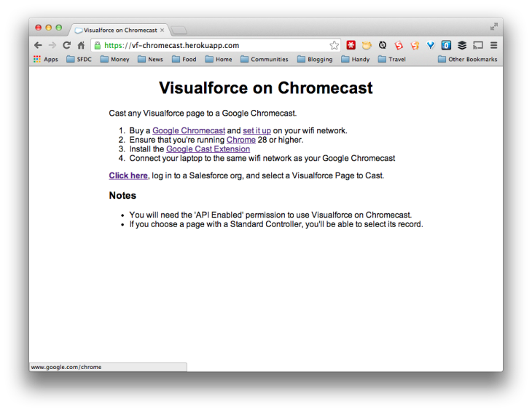Open the Chrome download link
The image size is (532, 412).
241,140
